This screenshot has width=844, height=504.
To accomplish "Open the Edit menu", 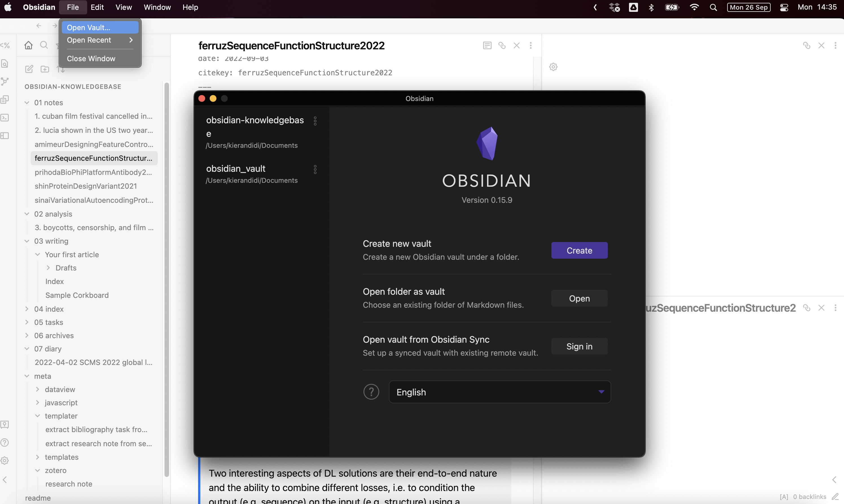I will [97, 7].
